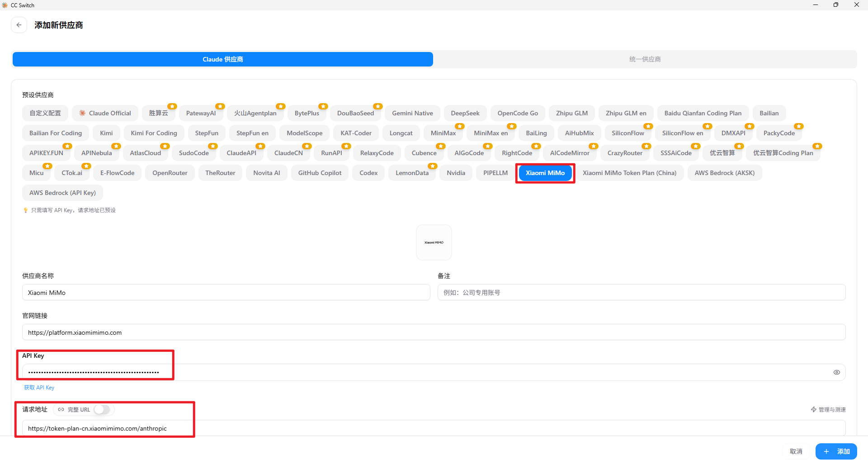Select 优云智算Coding Plan preset
This screenshot has width=868, height=465.
(x=783, y=153)
